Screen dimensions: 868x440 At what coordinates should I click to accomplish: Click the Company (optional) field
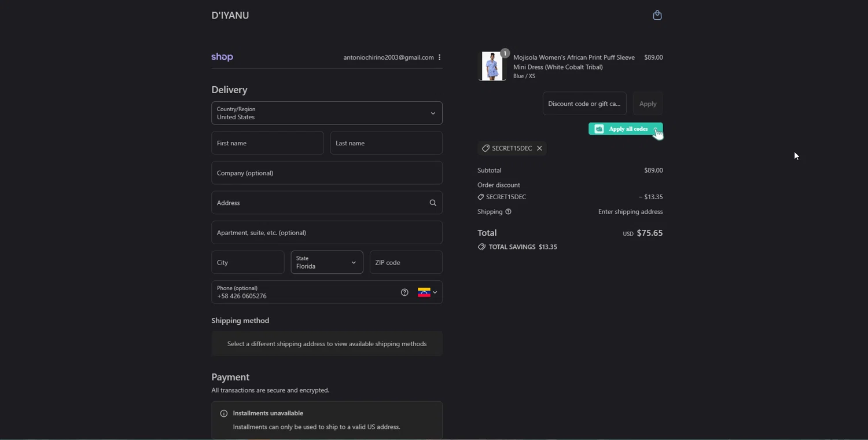327,173
